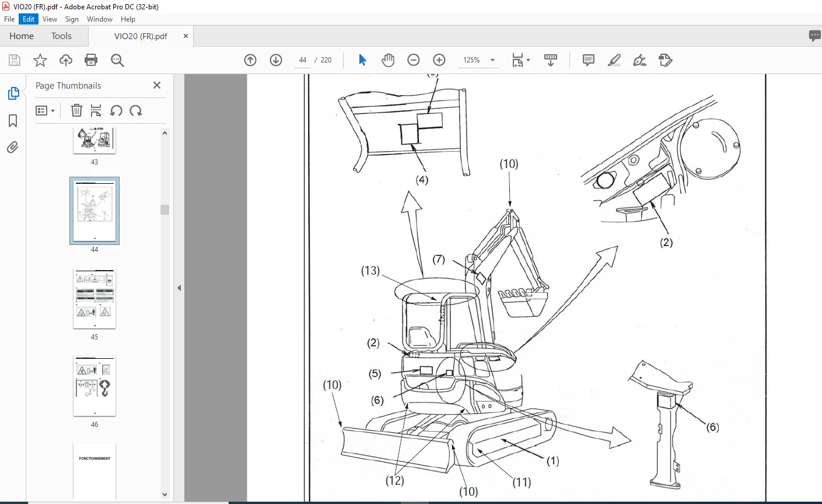Open the Window menu
The width and height of the screenshot is (822, 504).
click(x=100, y=19)
